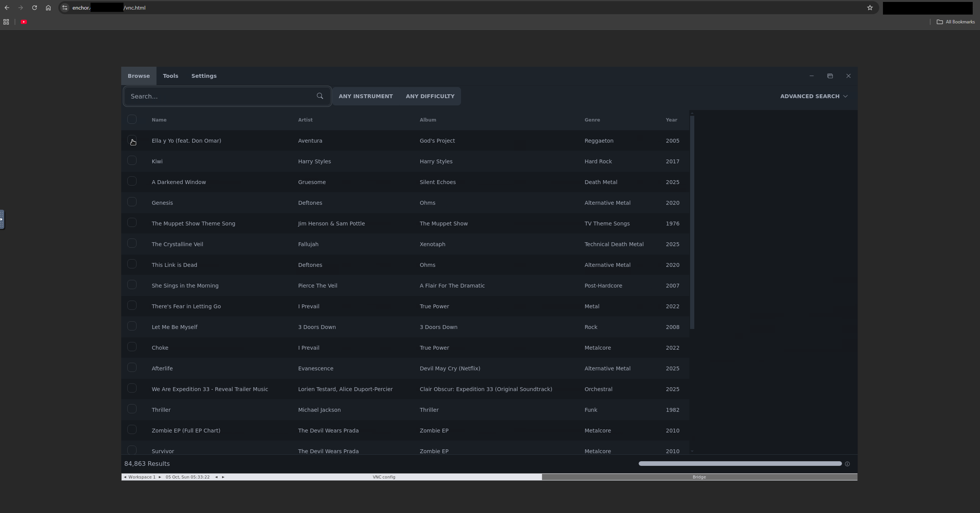Bookmark page with star icon
Screen dimensions: 980x513
[x=870, y=8]
